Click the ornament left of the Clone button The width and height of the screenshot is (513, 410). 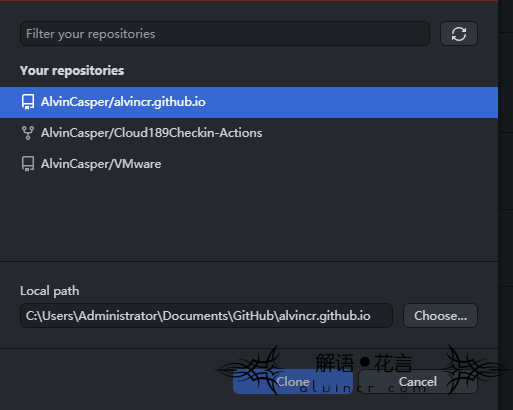(251, 369)
